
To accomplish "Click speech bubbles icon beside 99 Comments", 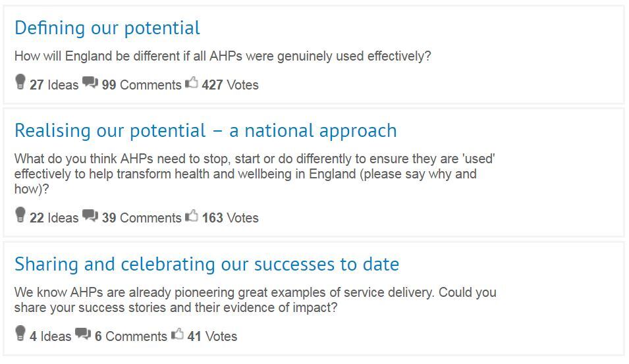I will click(90, 82).
